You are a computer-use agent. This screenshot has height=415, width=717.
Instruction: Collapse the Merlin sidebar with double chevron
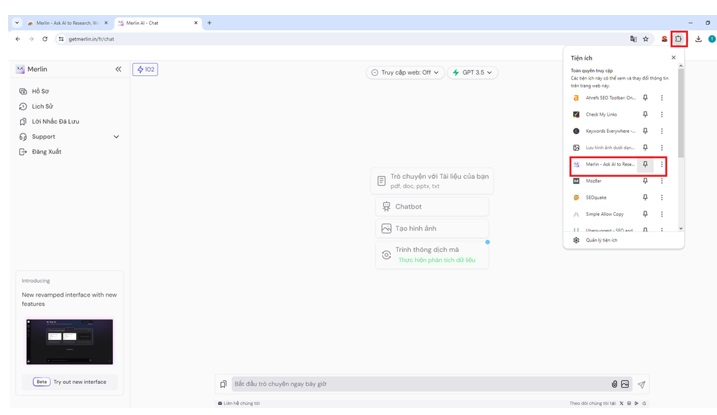[x=118, y=69]
